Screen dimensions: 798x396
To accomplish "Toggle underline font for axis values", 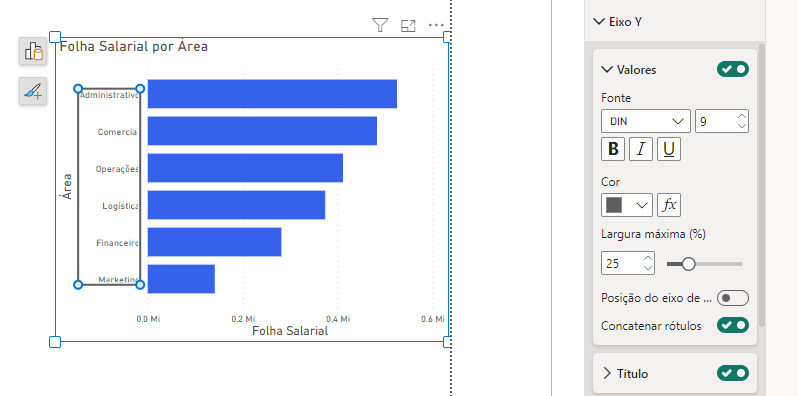I will [x=669, y=149].
